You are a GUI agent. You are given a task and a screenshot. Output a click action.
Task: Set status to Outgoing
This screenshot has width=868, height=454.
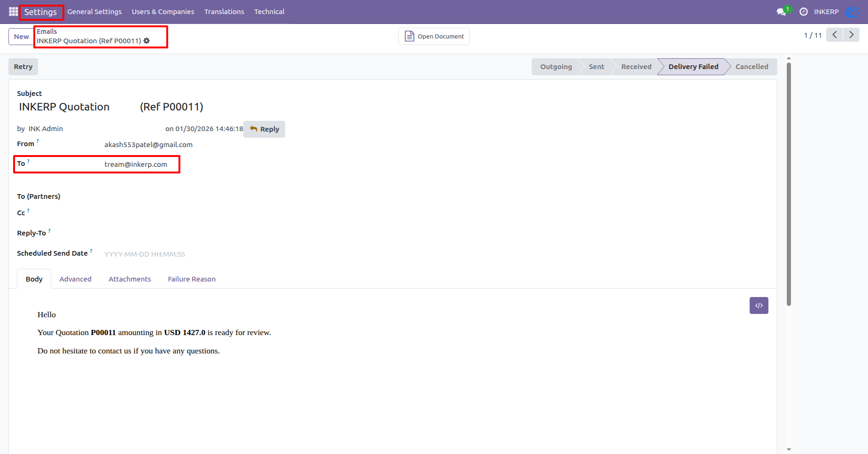556,67
